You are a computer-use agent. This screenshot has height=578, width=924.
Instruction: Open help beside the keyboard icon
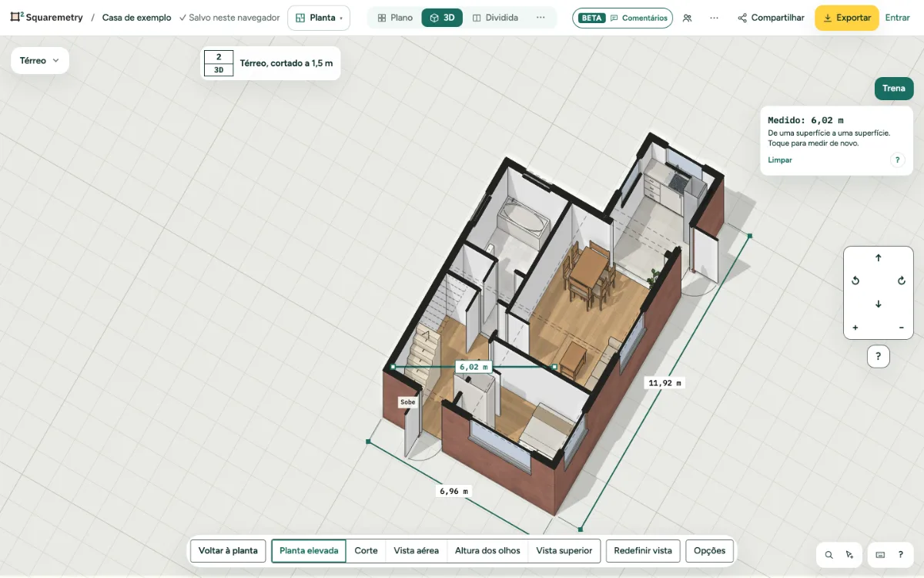[901, 555]
